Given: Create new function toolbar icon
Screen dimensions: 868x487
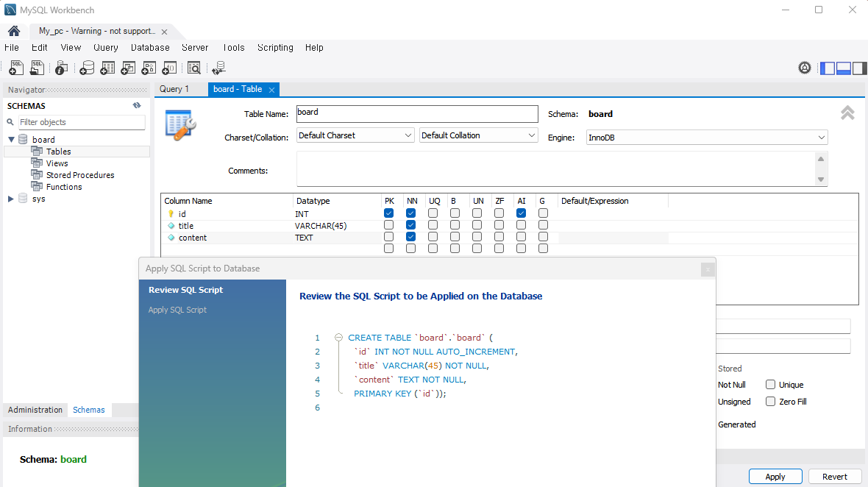Looking at the screenshot, I should pos(169,68).
